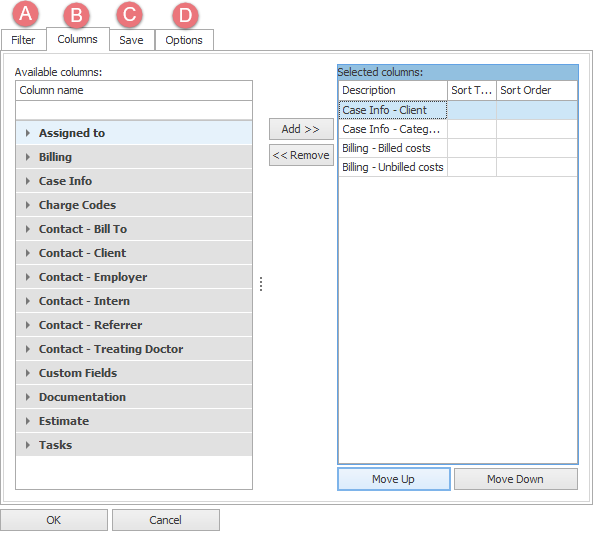Viewport: 596px width, 534px height.
Task: Click the Move Up button
Action: pyautogui.click(x=394, y=479)
